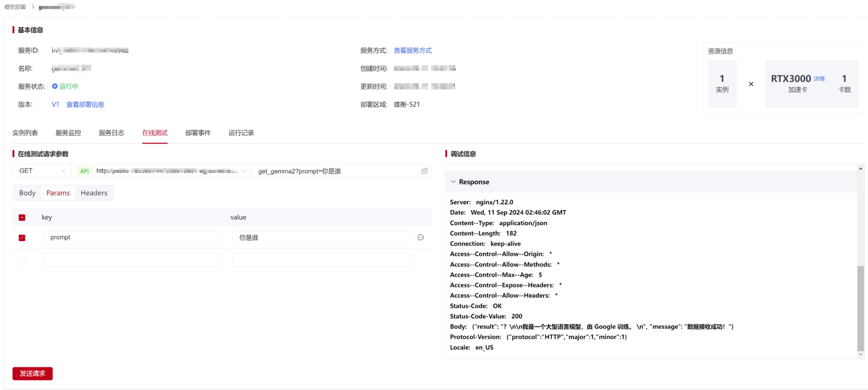Click the API label beside the URL
The image size is (868, 390).
84,171
